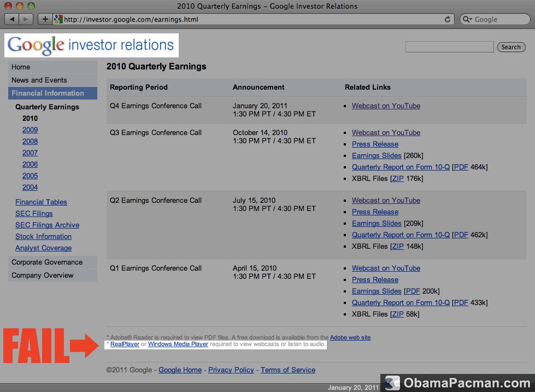Download Q3 10-Q PDF 464k
This screenshot has height=392, width=535.
tap(461, 167)
